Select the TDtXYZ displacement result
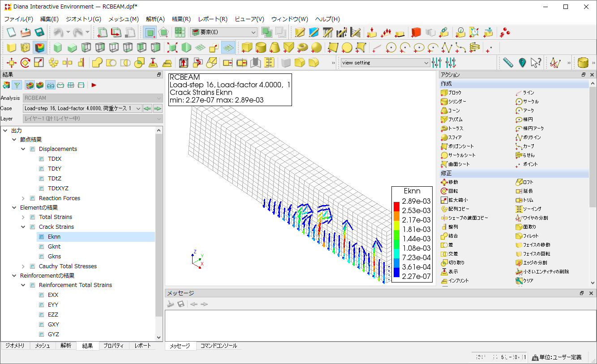 click(x=58, y=188)
